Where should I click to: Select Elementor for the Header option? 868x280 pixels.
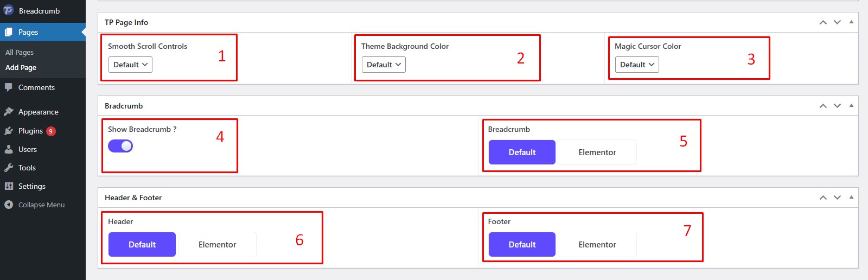point(217,245)
